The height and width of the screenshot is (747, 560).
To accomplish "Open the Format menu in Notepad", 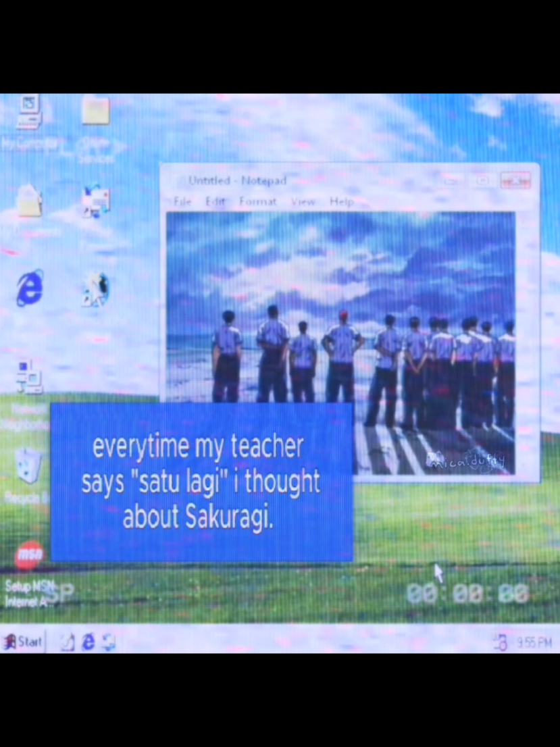I will (x=258, y=201).
